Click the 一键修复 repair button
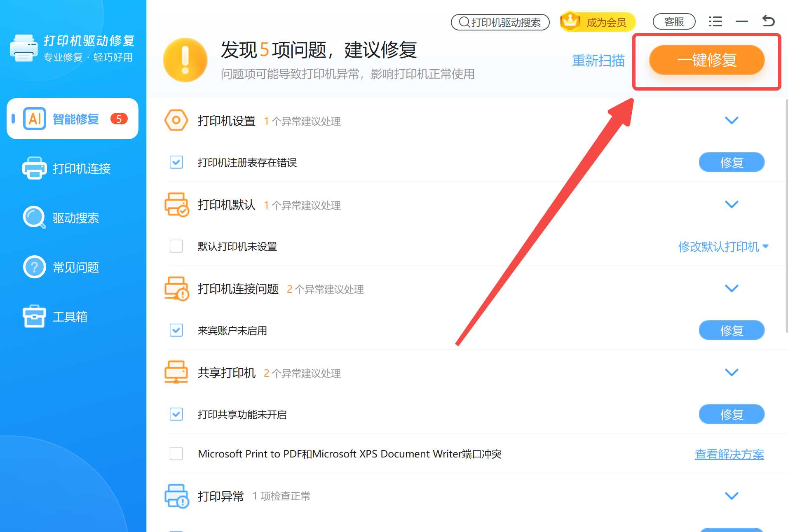This screenshot has height=532, width=788. (x=706, y=60)
